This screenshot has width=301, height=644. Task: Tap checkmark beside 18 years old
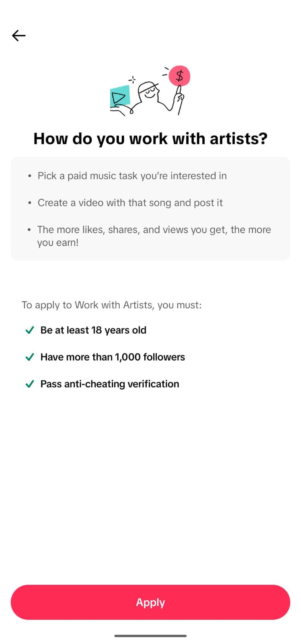pyautogui.click(x=30, y=330)
